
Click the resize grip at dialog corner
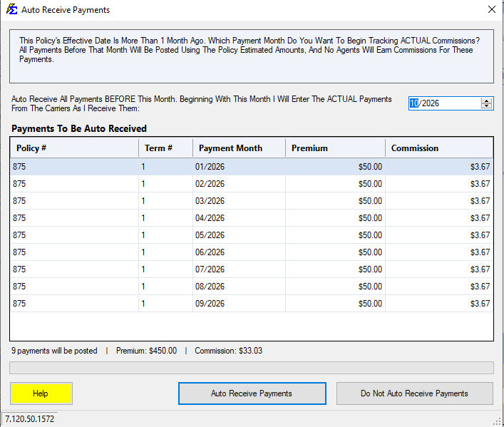pyautogui.click(x=498, y=422)
